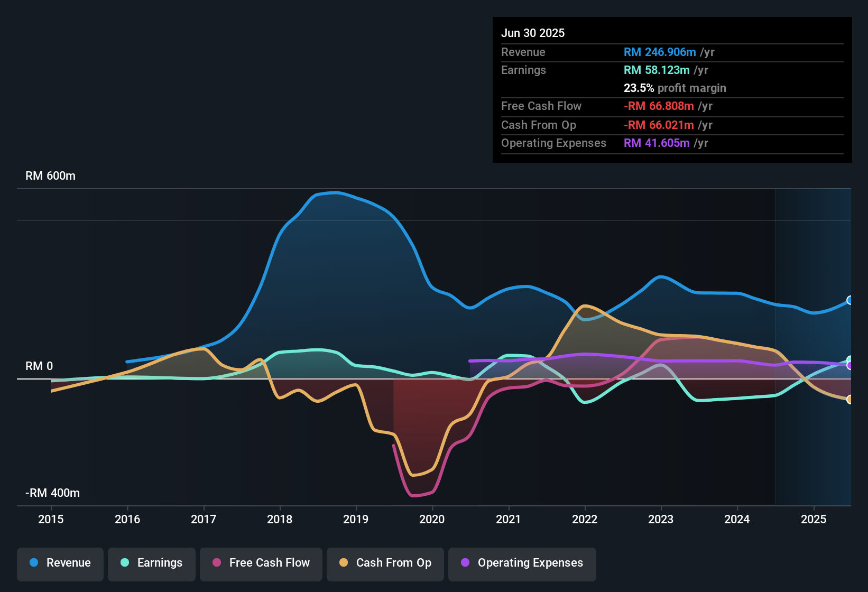The width and height of the screenshot is (868, 592).
Task: Expand the Operating Expenses legend entry
Action: 522,563
